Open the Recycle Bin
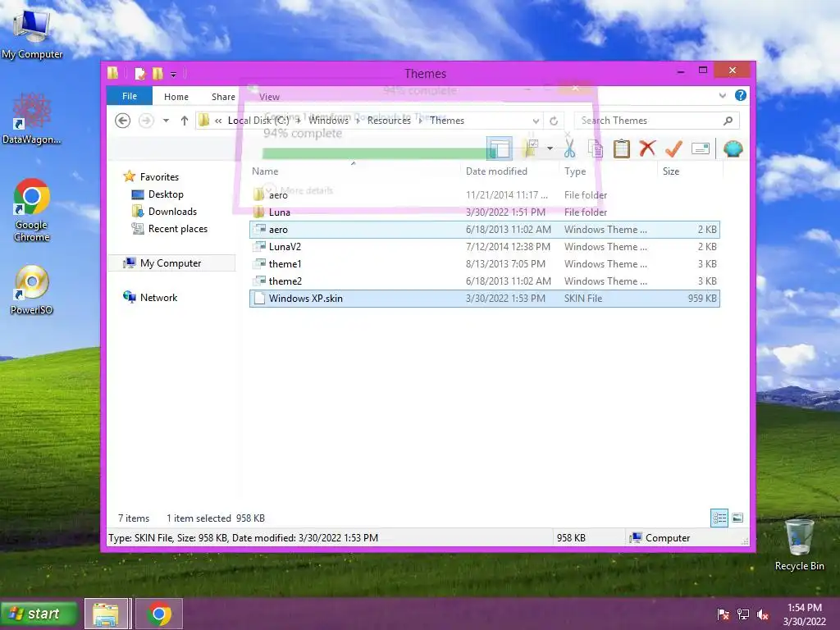 tap(799, 546)
